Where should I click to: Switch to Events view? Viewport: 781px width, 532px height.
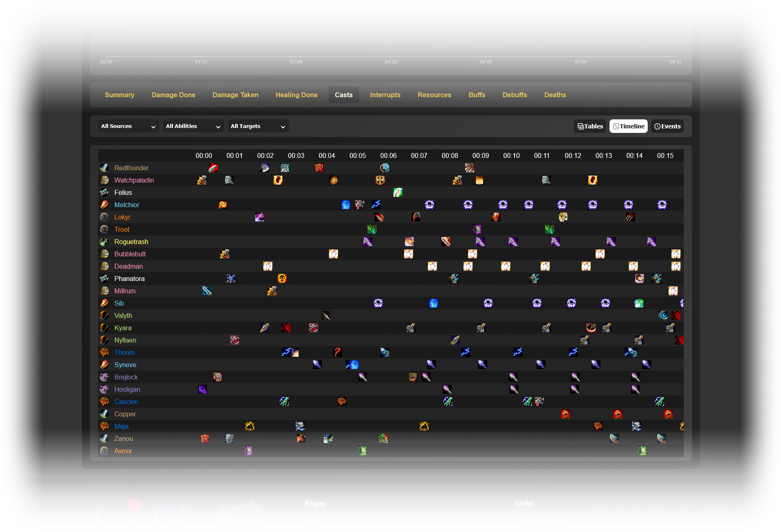(667, 126)
